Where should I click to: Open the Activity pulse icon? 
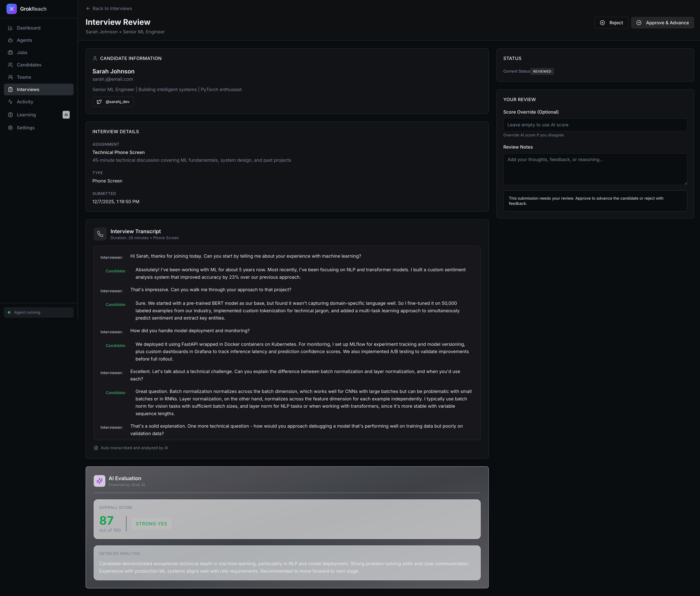(x=11, y=102)
